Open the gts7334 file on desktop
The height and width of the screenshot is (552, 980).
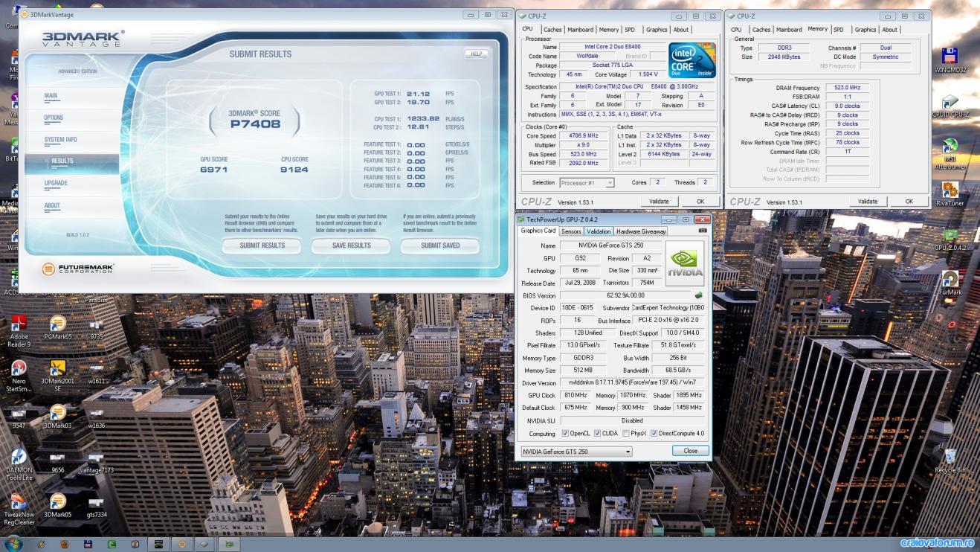point(96,507)
